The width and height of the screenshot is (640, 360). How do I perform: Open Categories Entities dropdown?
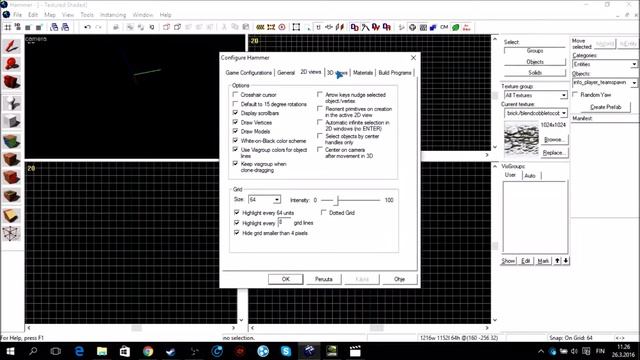634,64
